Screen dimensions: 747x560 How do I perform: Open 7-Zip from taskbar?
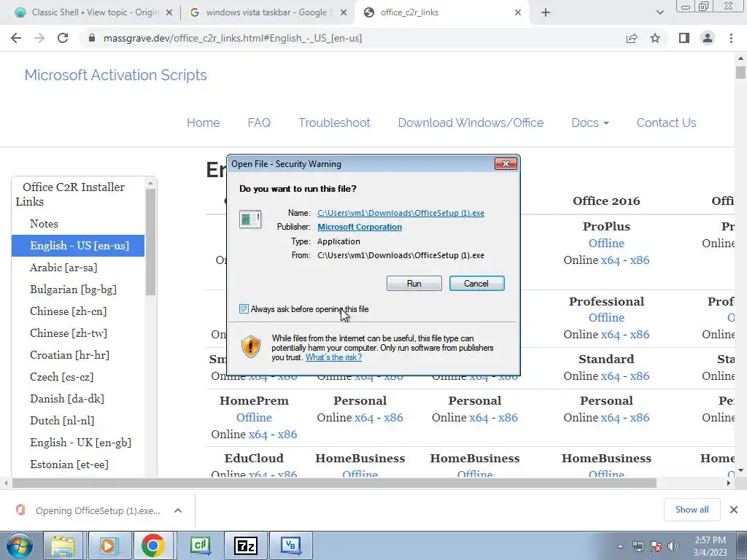tap(245, 545)
